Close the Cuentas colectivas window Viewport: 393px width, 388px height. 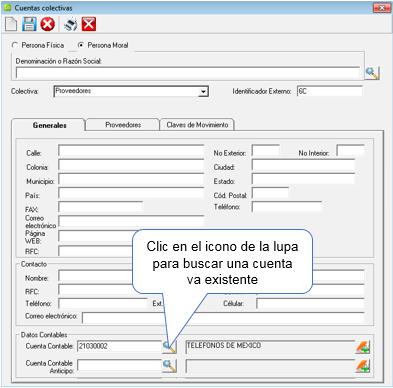[x=382, y=7]
